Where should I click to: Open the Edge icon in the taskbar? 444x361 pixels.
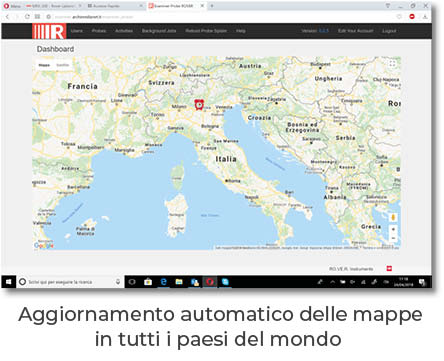164,282
